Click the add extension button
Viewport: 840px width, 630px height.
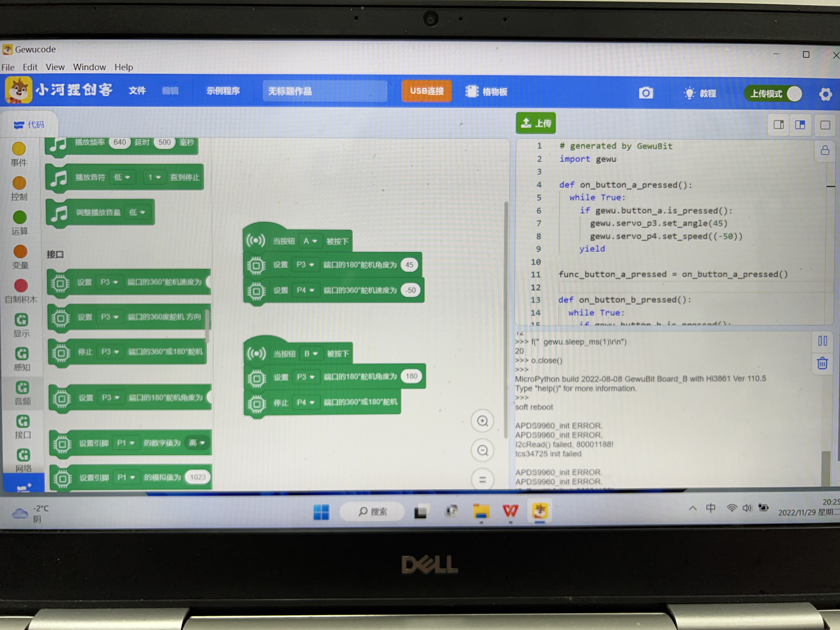(x=24, y=483)
